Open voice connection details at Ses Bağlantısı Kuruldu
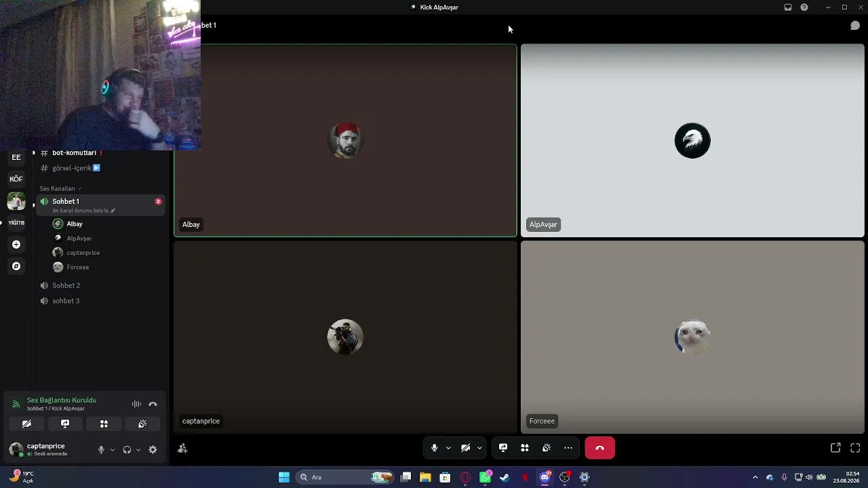The image size is (868, 488). [62, 401]
